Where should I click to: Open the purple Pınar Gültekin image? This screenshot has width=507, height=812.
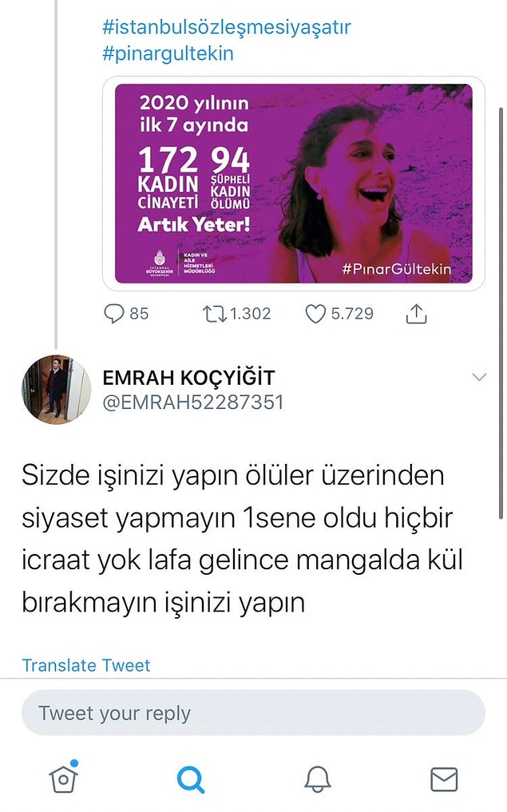coord(294,184)
